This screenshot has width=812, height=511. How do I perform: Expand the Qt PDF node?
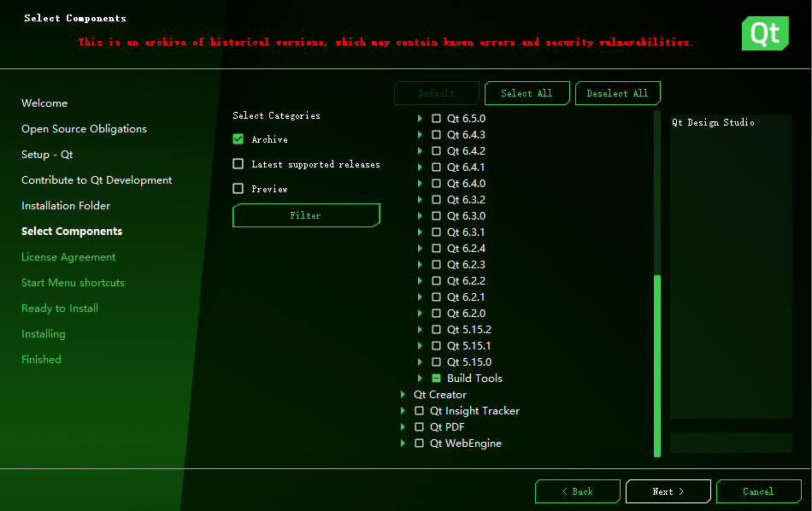(403, 426)
